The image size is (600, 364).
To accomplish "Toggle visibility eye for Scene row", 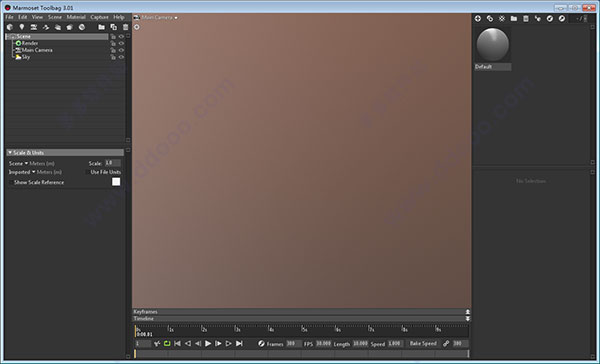I will pyautogui.click(x=121, y=37).
